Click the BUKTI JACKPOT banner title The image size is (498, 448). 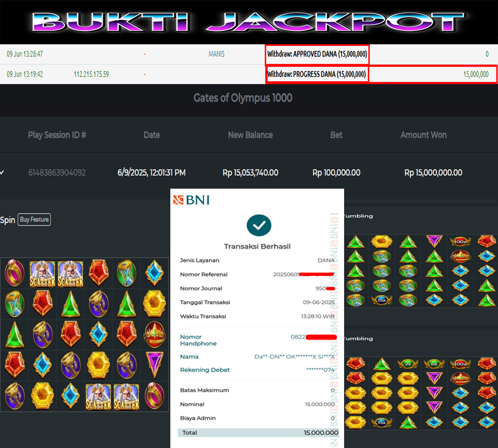(249, 22)
